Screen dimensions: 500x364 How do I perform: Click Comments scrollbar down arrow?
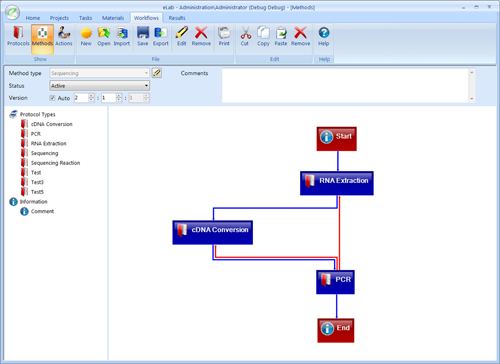point(472,99)
